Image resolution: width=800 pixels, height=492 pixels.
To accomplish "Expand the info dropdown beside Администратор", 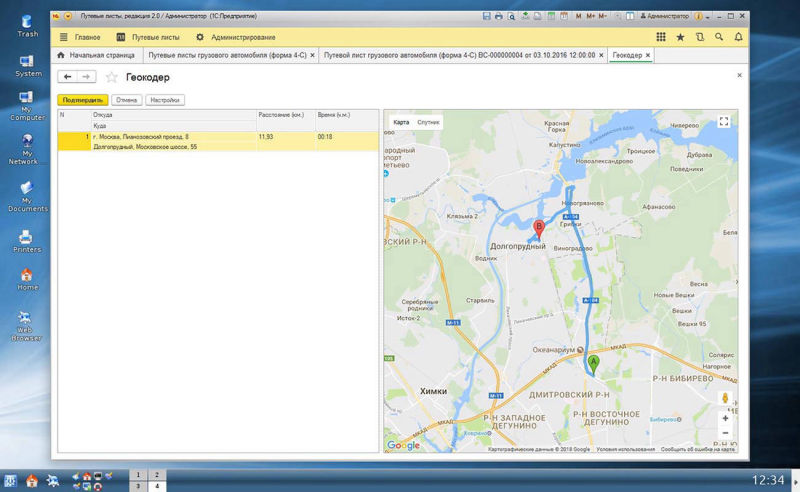I will click(707, 17).
